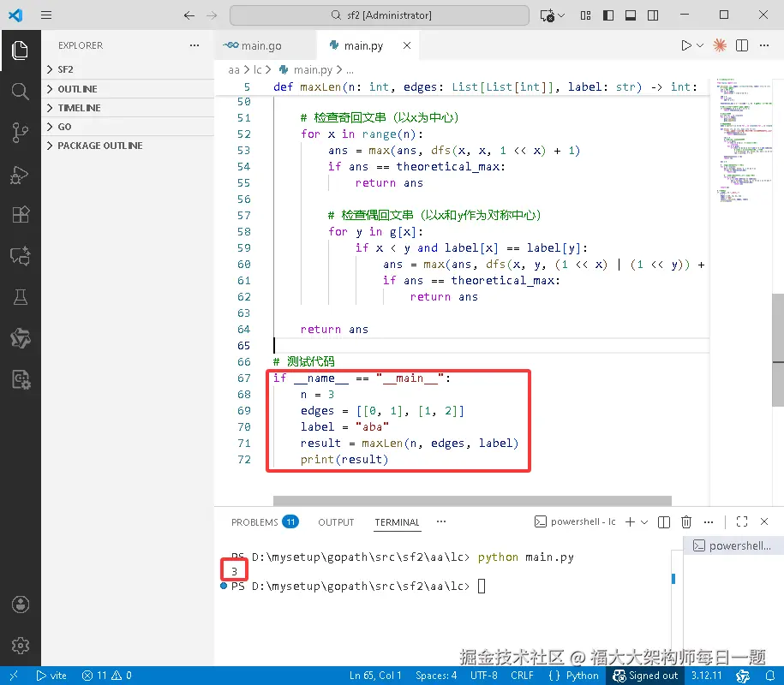The image size is (784, 685).
Task: Switch to the OUTPUT panel tab
Action: point(336,522)
